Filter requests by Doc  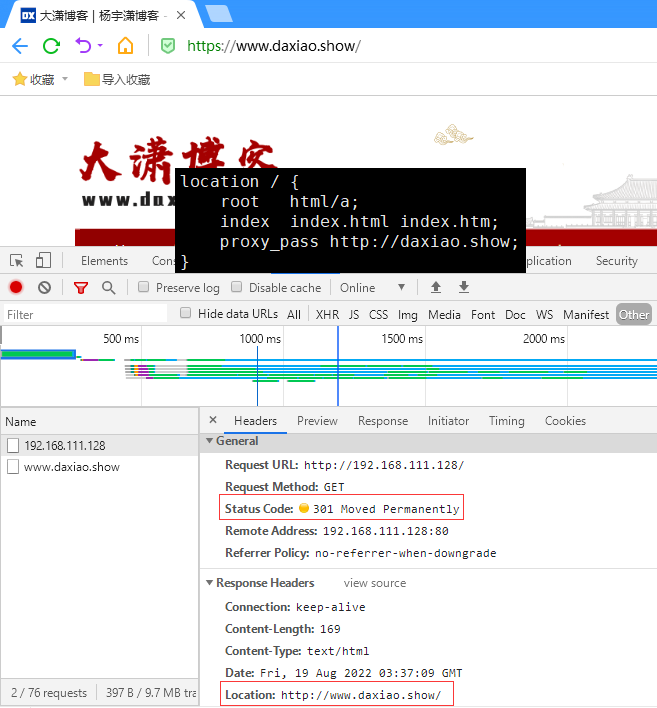point(515,315)
